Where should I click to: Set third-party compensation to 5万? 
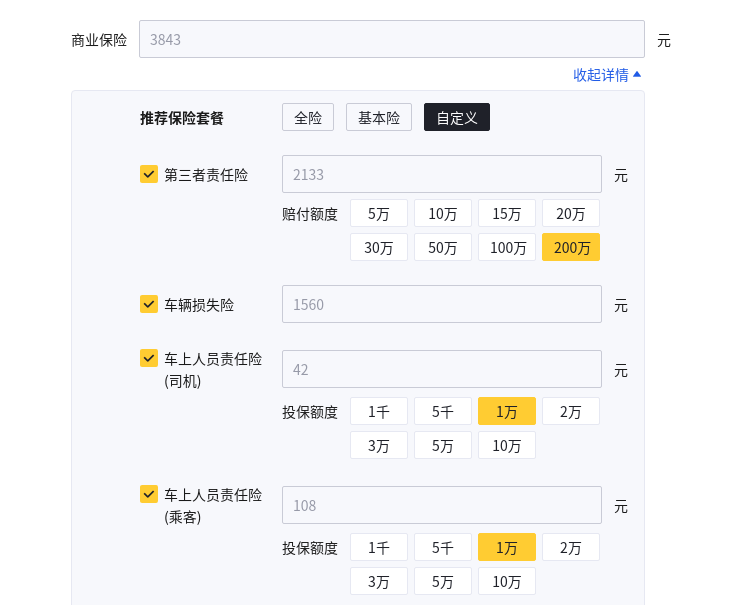[x=379, y=213]
